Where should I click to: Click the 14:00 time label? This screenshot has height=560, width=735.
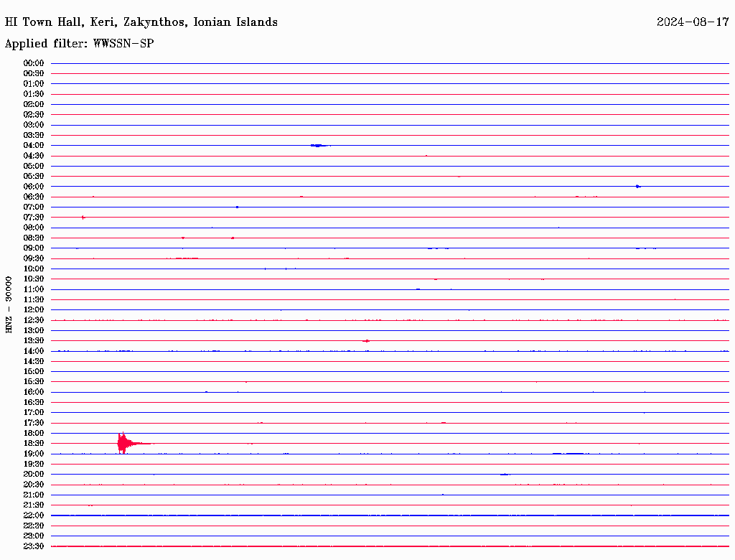click(x=34, y=351)
